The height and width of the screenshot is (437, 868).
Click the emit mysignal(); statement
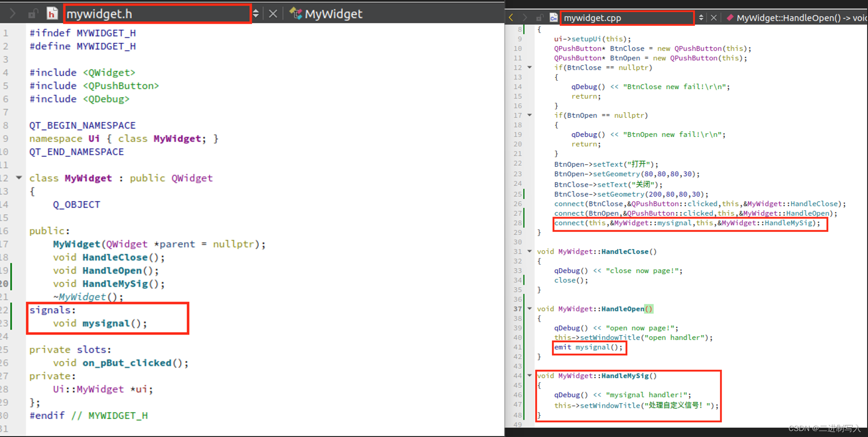click(x=589, y=347)
